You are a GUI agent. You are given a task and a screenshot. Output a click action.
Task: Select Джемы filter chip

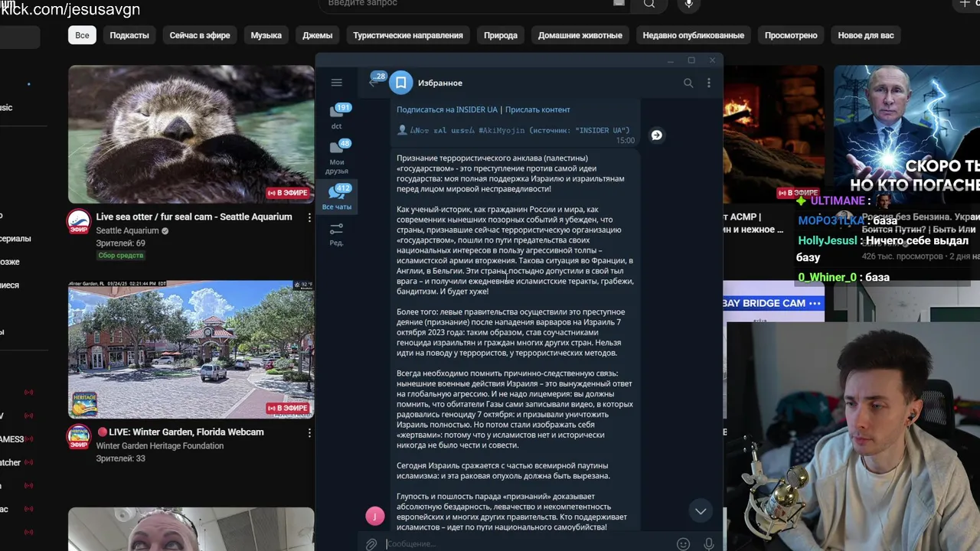(318, 35)
